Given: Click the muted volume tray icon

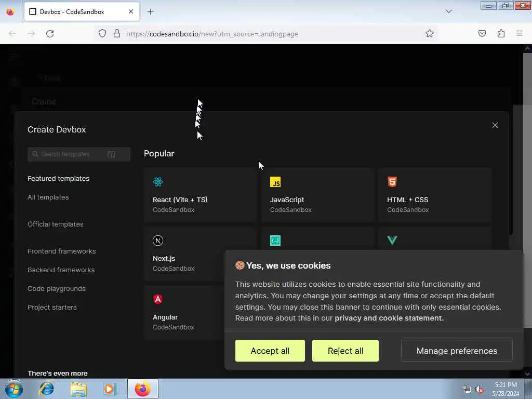Looking at the screenshot, I should point(480,390).
